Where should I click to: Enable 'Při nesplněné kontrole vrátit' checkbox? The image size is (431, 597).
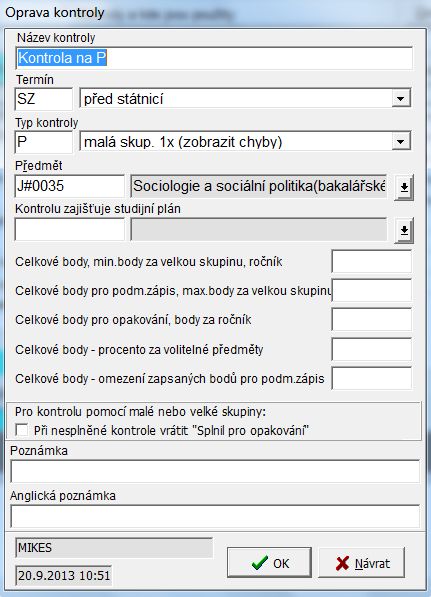point(22,431)
